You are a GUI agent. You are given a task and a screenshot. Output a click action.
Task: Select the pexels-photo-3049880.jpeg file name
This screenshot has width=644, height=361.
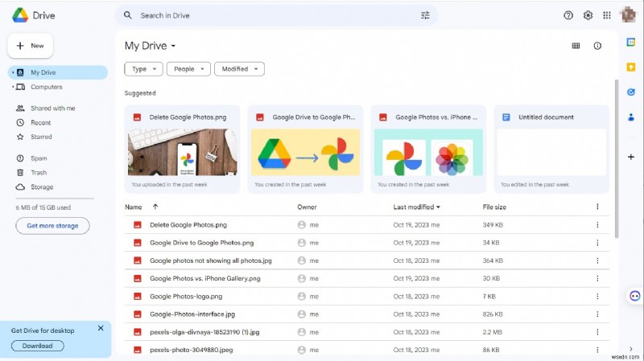pyautogui.click(x=191, y=350)
